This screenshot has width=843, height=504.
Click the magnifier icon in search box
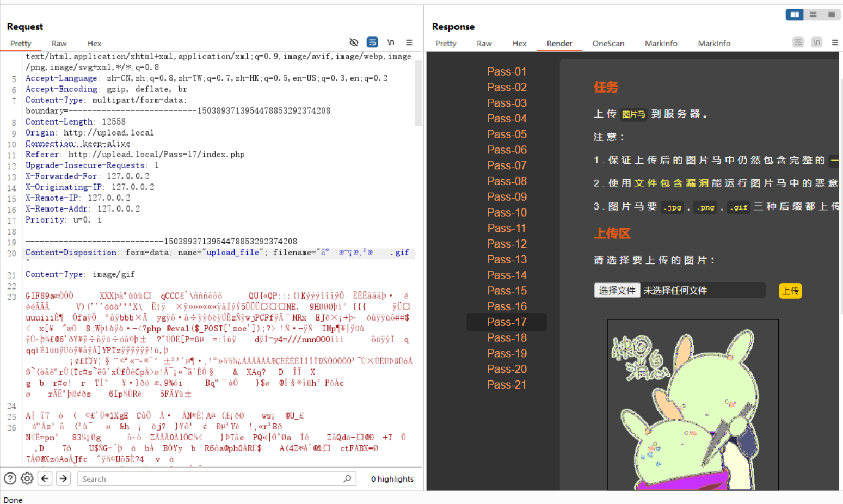[348, 478]
